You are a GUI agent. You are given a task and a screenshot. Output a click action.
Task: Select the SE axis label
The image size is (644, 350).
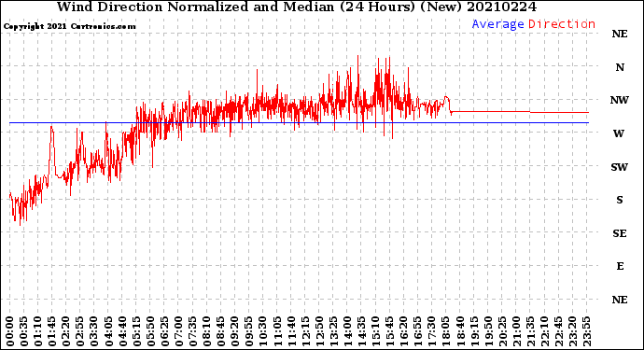(620, 233)
